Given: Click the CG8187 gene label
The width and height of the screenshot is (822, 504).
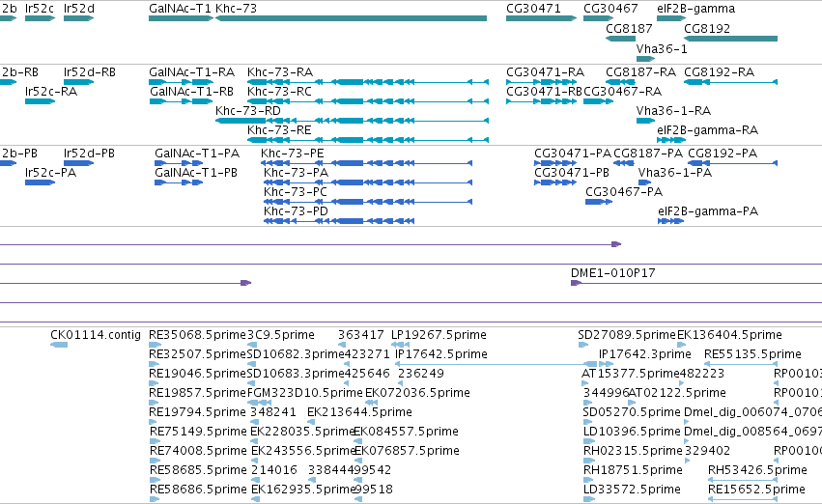Looking at the screenshot, I should pos(629,28).
